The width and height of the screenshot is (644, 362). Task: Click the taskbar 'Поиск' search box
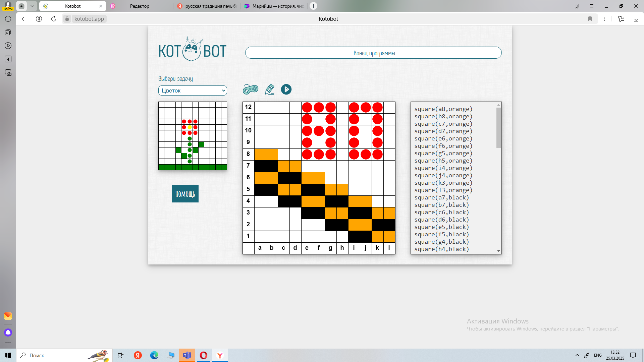click(x=64, y=355)
